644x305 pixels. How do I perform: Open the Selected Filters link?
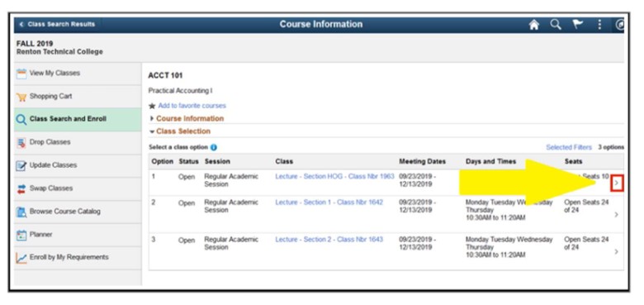tap(569, 147)
